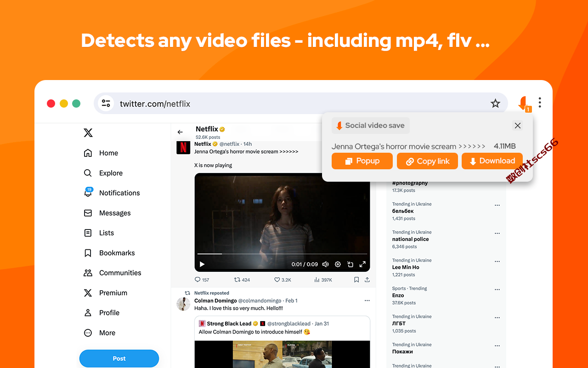Open the Strong Black Lead quoted post

click(282, 342)
